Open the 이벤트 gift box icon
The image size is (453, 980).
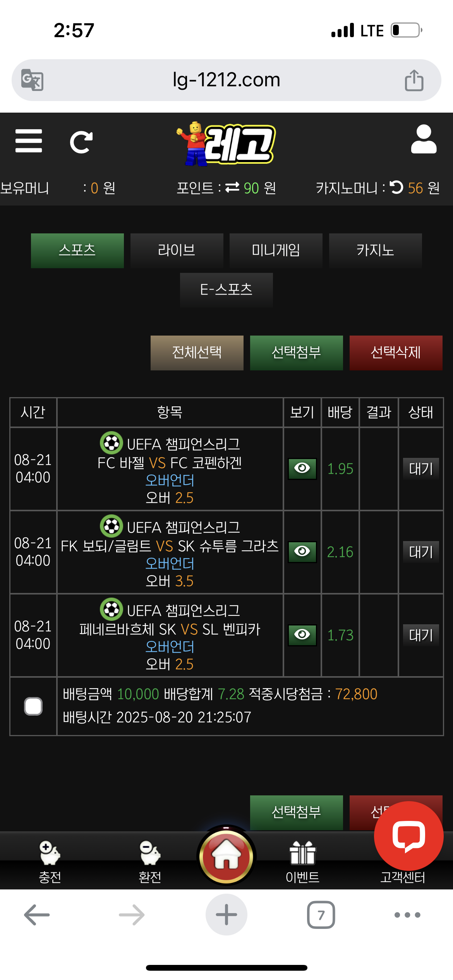(302, 853)
